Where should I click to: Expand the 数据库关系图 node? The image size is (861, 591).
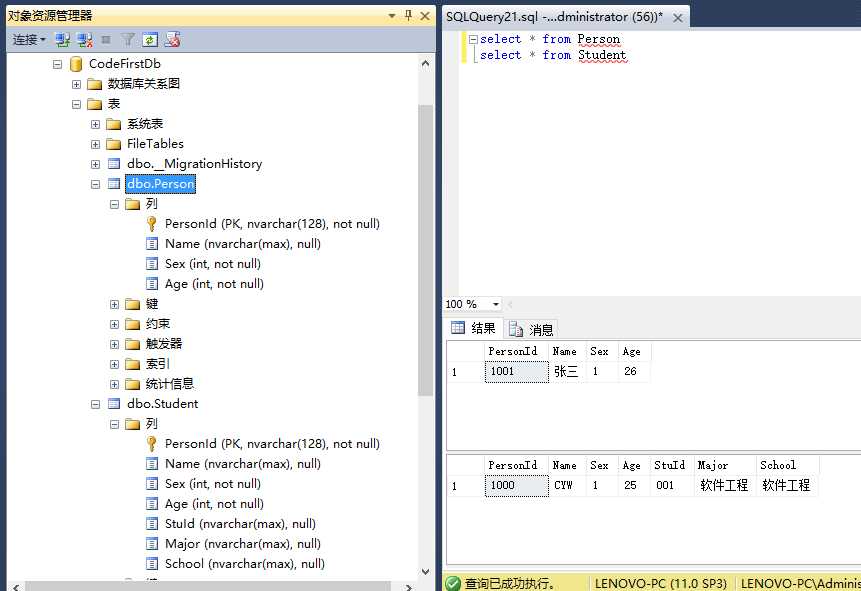click(76, 84)
